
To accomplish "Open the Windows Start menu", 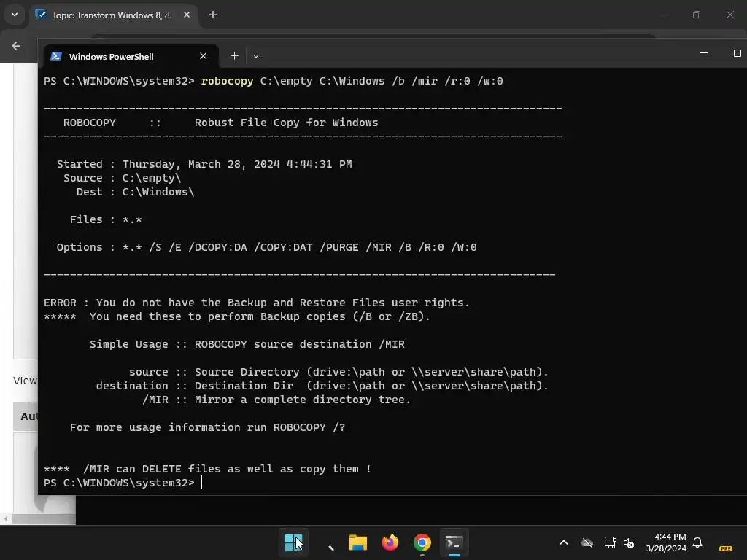I will pyautogui.click(x=293, y=542).
